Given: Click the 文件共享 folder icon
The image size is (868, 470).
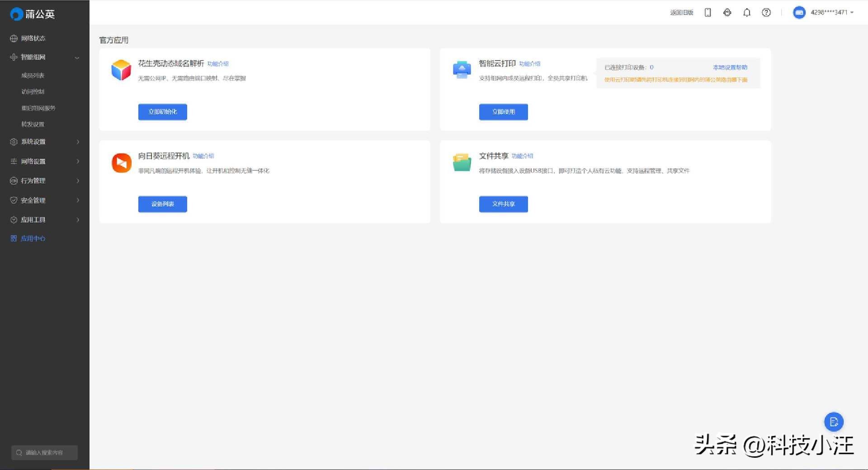Looking at the screenshot, I should (462, 163).
